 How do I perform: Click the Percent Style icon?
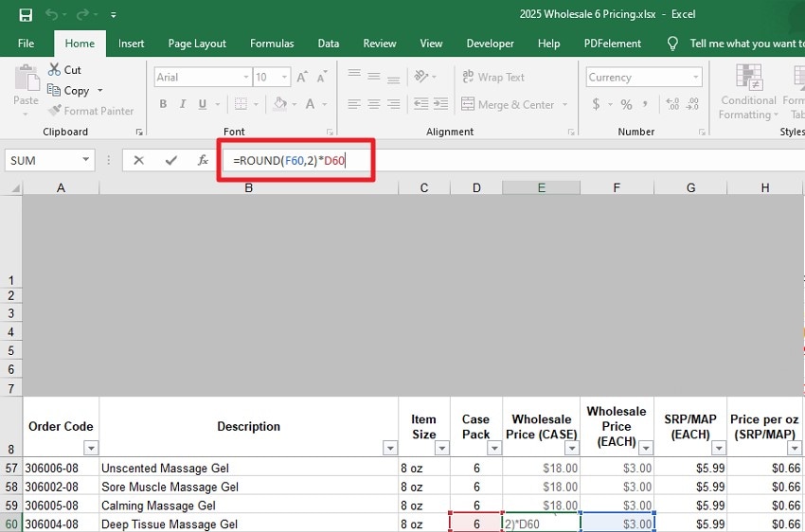[626, 105]
